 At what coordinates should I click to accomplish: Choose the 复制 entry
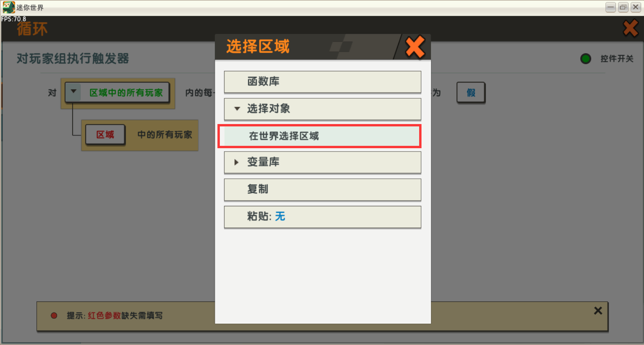click(323, 189)
